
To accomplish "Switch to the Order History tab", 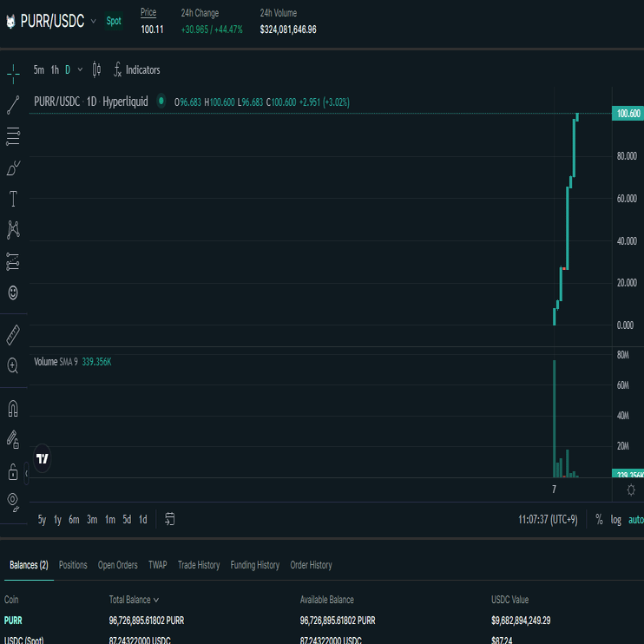I will (311, 565).
